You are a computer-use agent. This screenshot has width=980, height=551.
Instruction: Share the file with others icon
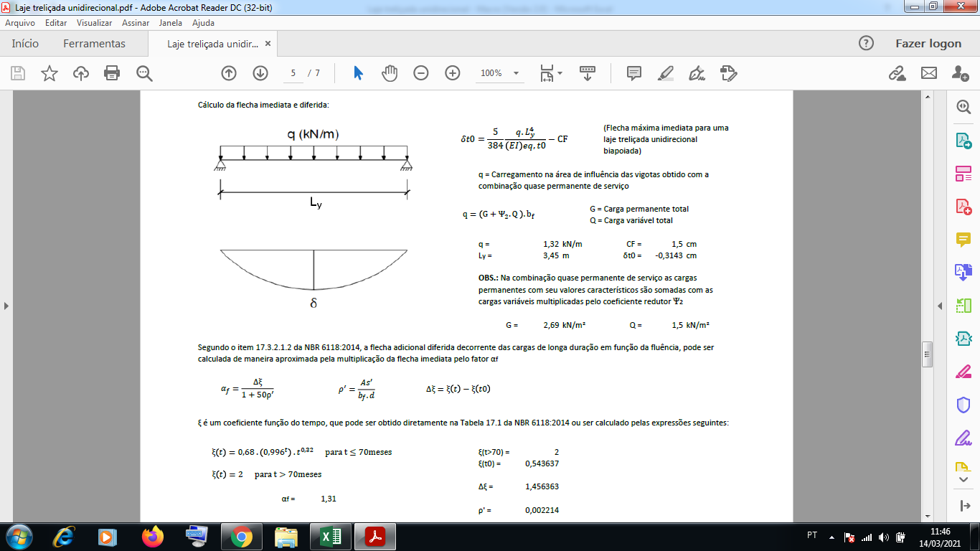click(961, 73)
